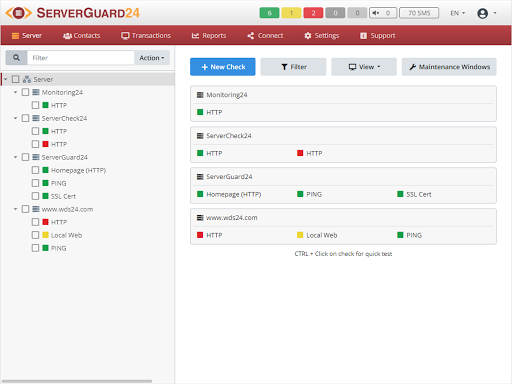Open the EN language dropdown
The width and height of the screenshot is (512, 384).
(457, 13)
